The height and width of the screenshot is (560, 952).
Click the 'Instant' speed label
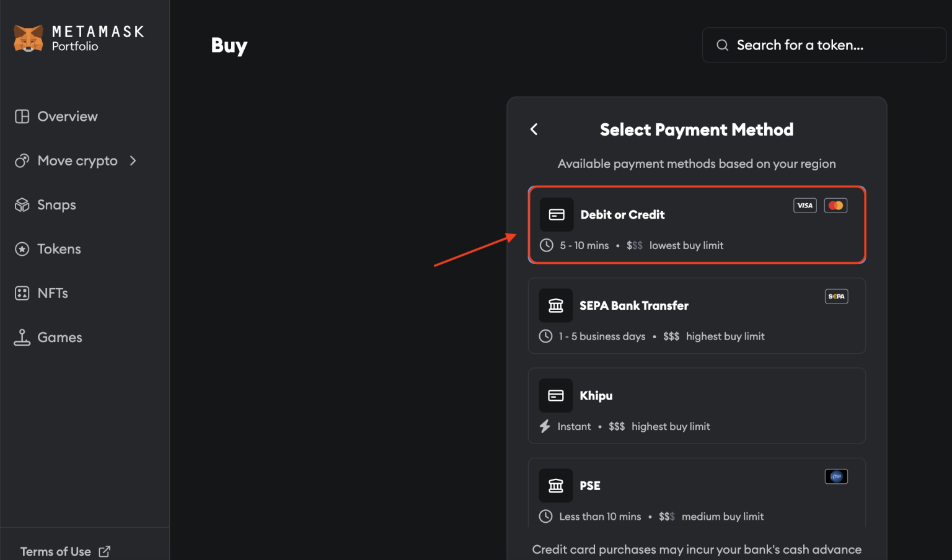coord(574,426)
